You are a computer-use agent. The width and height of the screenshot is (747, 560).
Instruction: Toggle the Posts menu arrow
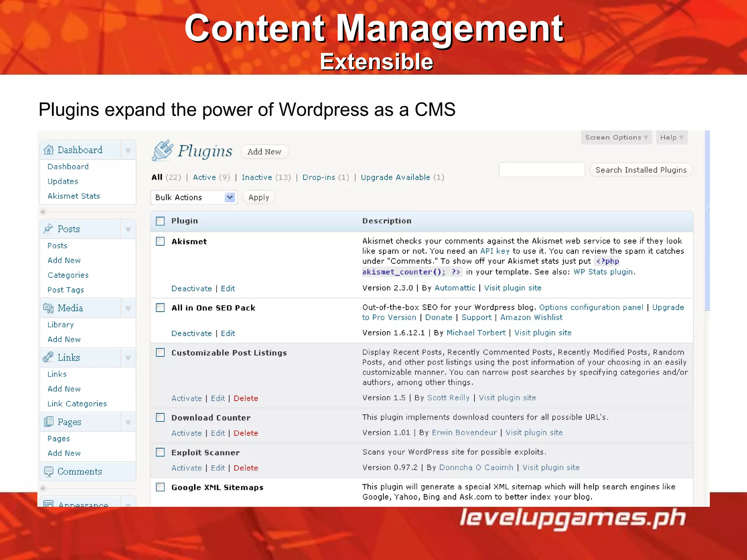pos(128,229)
